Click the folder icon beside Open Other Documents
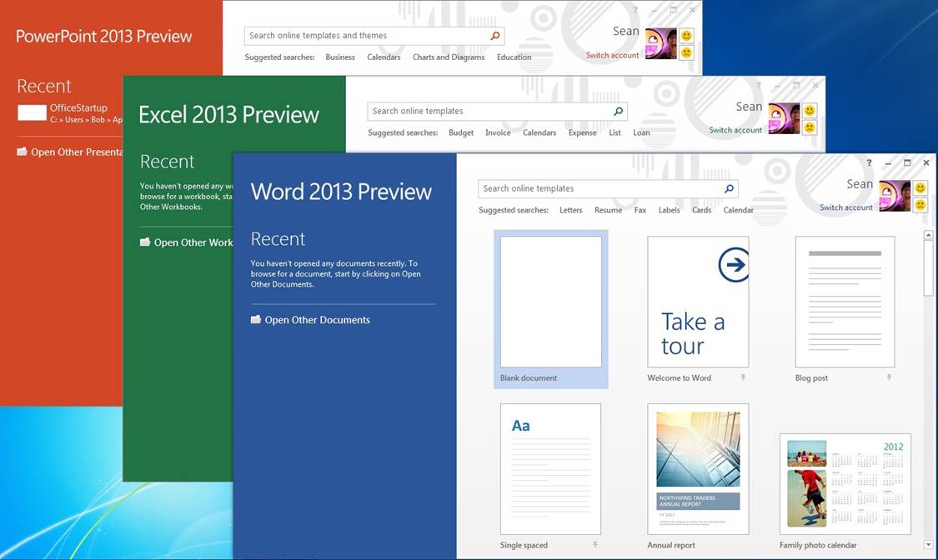 tap(256, 320)
